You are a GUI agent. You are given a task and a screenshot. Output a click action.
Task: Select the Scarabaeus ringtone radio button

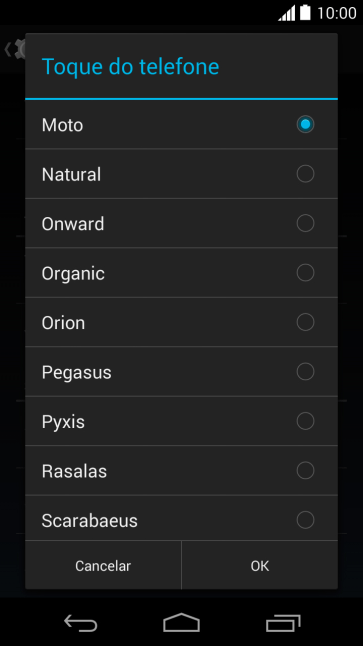305,520
